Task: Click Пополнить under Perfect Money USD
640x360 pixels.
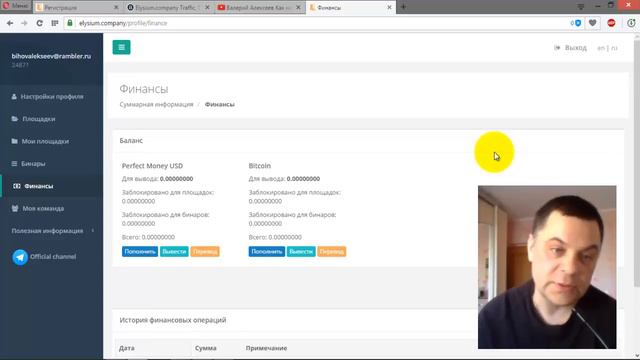Action: tap(140, 251)
